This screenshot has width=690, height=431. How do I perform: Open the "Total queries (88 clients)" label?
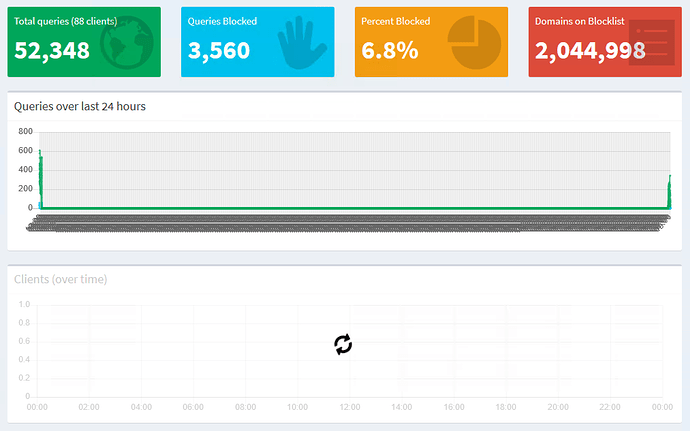pos(65,21)
